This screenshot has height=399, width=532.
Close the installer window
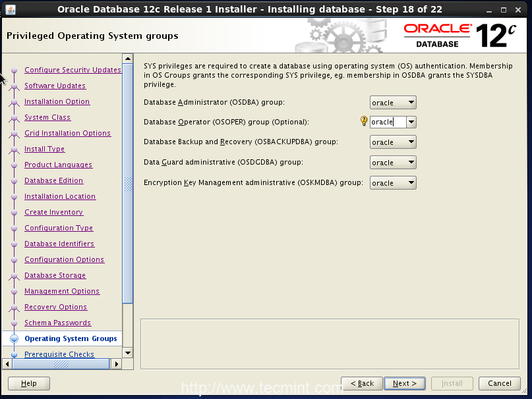(518, 10)
